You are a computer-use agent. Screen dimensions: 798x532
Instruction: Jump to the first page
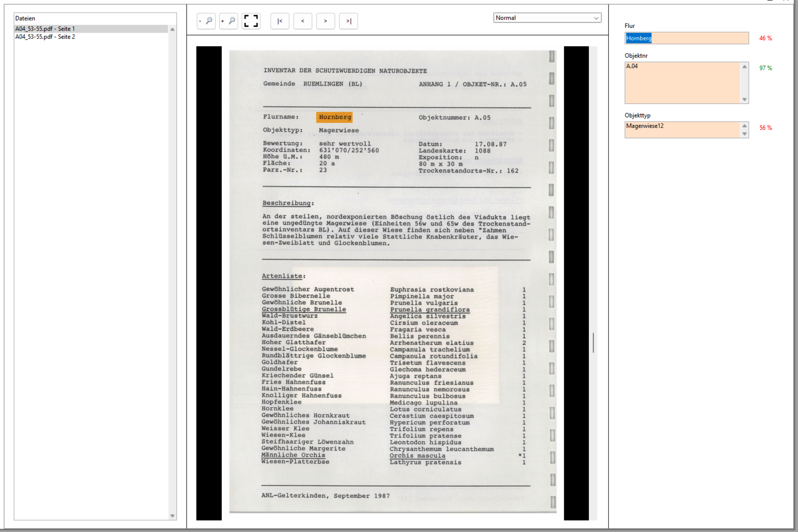point(280,21)
